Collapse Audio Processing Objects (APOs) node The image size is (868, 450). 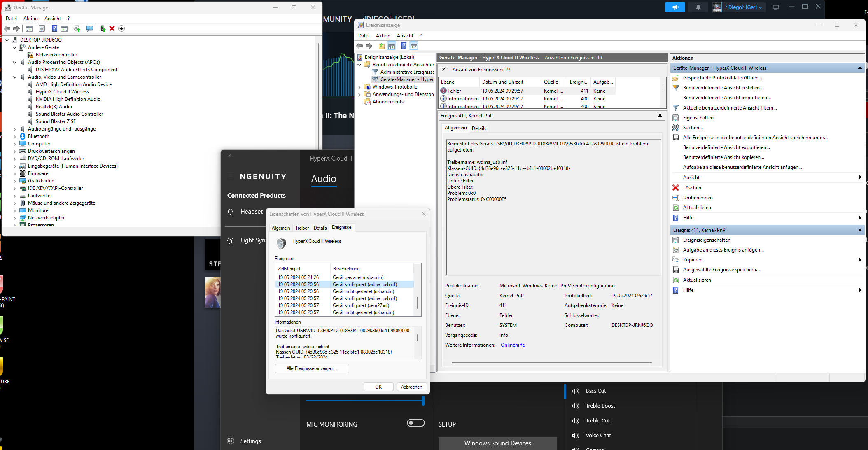tap(15, 62)
